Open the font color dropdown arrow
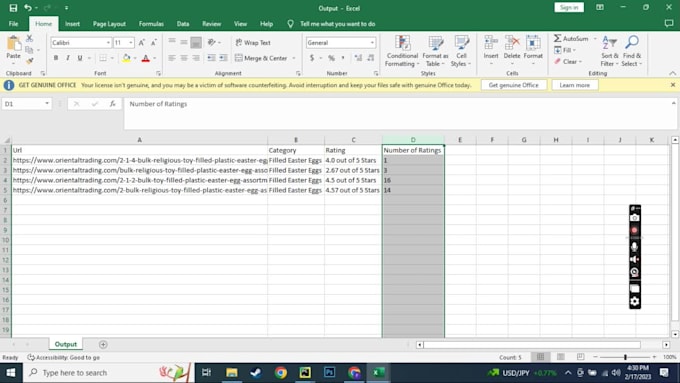Screen dimensions: 680x383 click(x=154, y=58)
